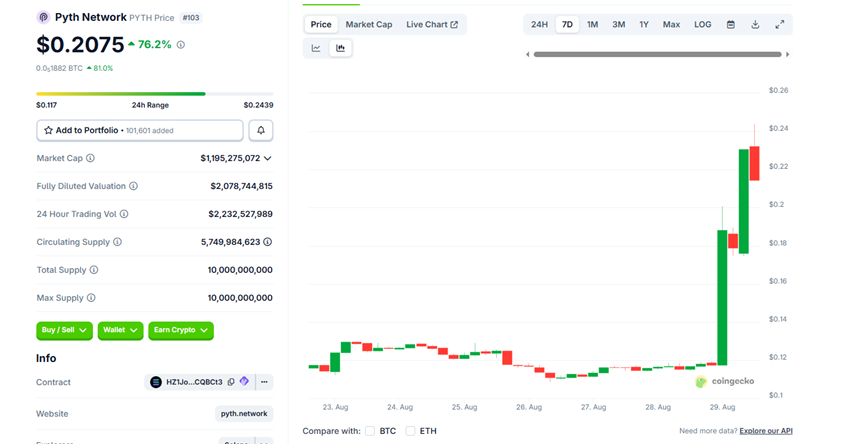This screenshot has width=865, height=444.
Task: Click the chart horizontal scrollbar
Action: point(656,54)
